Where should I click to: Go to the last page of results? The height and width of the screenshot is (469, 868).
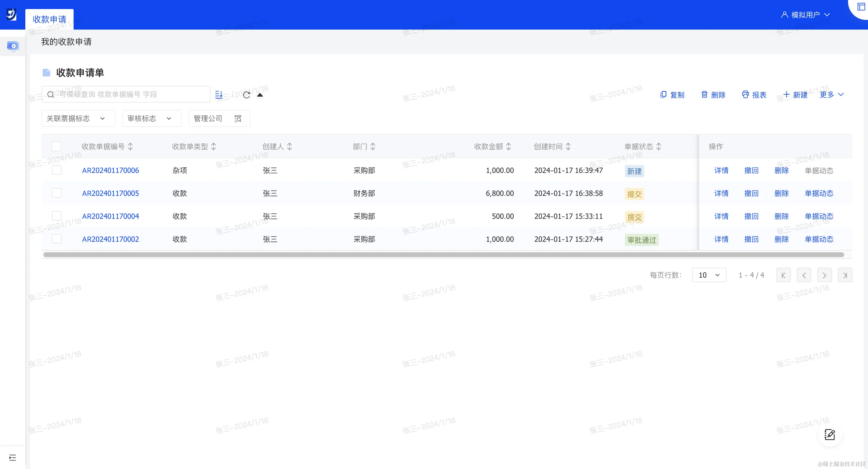point(845,275)
